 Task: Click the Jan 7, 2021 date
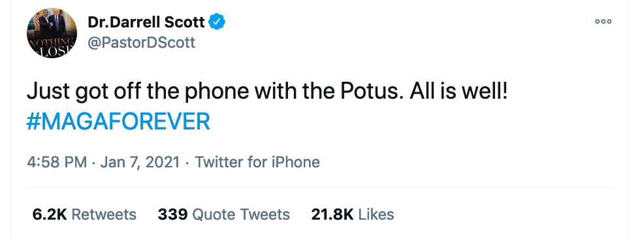[x=140, y=162]
